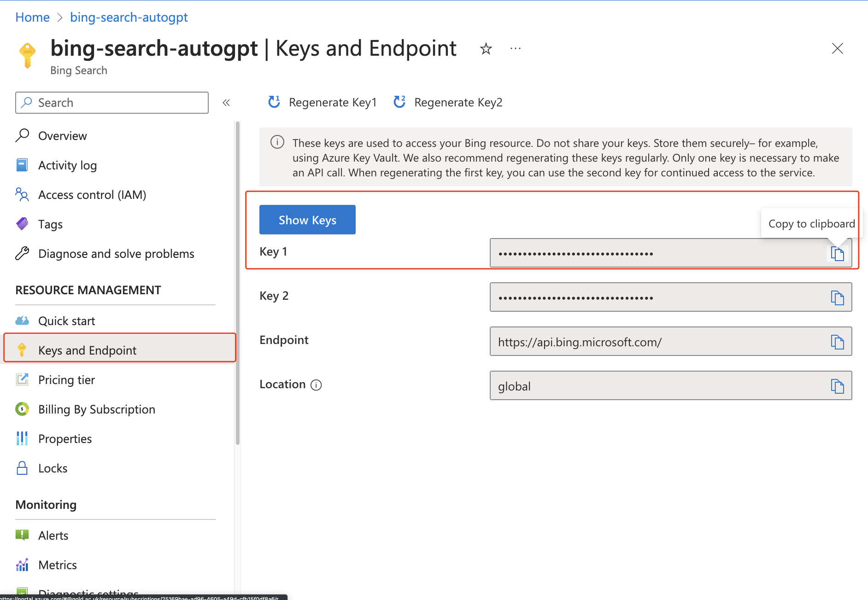Image resolution: width=868 pixels, height=600 pixels.
Task: Click the Metrics chart icon
Action: (22, 565)
